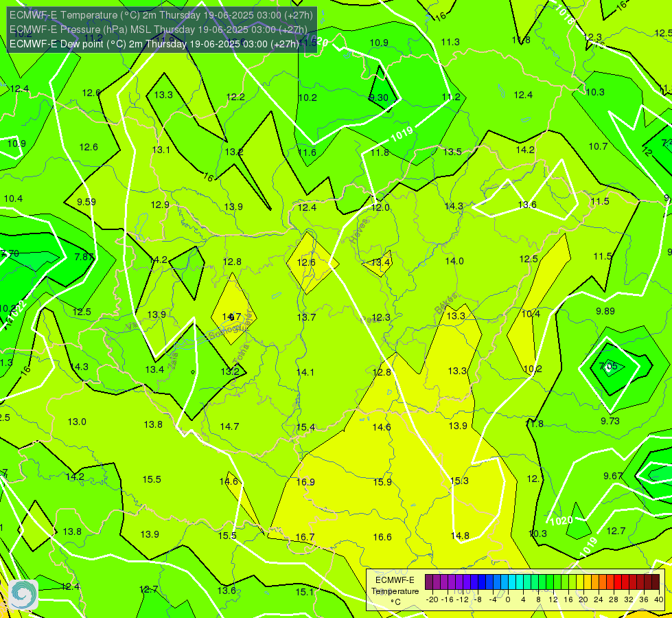
Task: Click the orange swatch at 24 in legend
Action: click(602, 582)
